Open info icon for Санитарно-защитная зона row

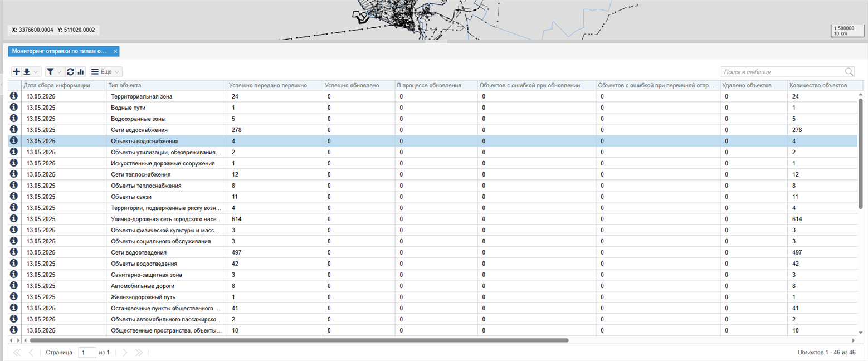[14, 274]
